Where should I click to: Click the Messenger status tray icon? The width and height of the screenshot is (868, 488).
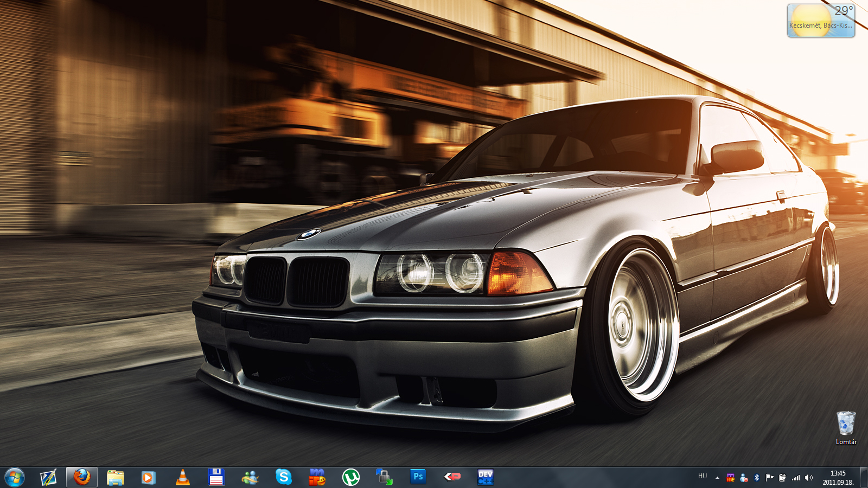tap(744, 478)
